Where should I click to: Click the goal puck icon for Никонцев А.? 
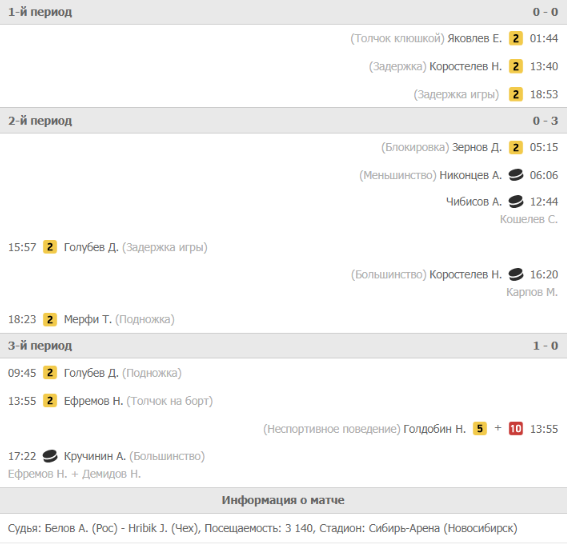(x=516, y=175)
